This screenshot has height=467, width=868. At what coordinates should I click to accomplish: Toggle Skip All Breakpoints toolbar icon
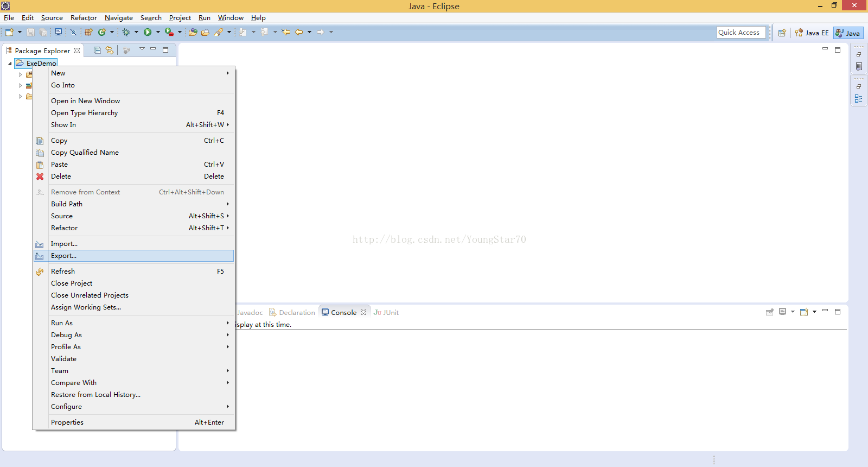73,33
